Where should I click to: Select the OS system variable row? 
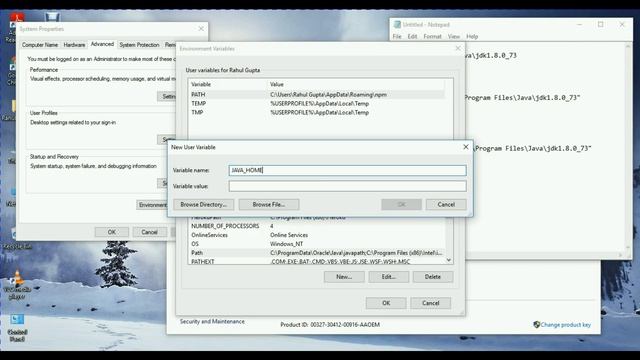click(x=317, y=244)
